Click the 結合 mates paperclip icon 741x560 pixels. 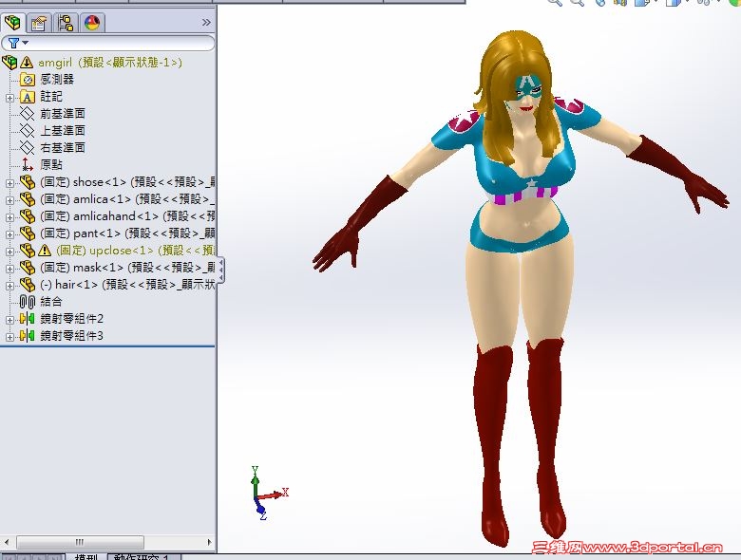(x=28, y=302)
